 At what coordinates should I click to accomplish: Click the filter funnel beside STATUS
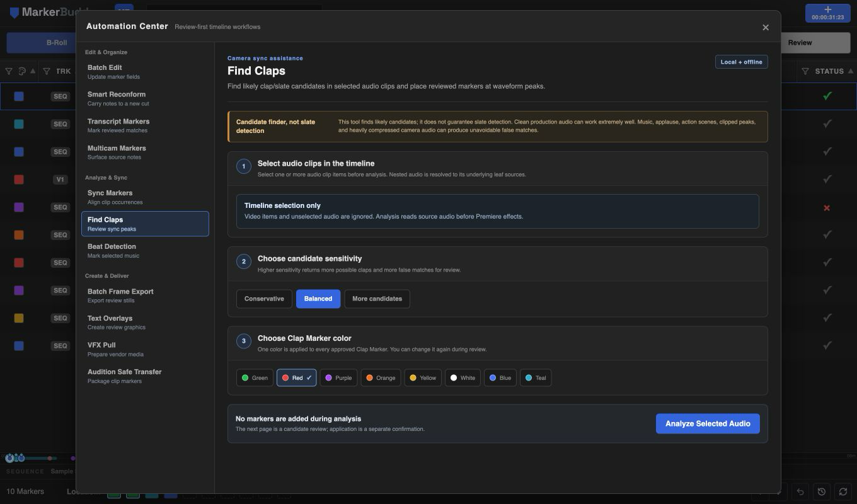[x=805, y=71]
